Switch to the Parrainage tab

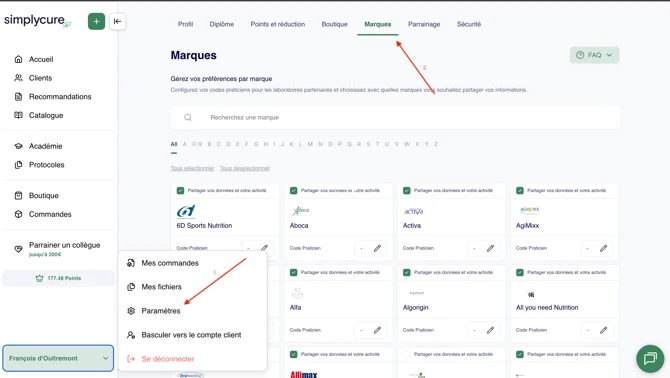[x=424, y=24]
